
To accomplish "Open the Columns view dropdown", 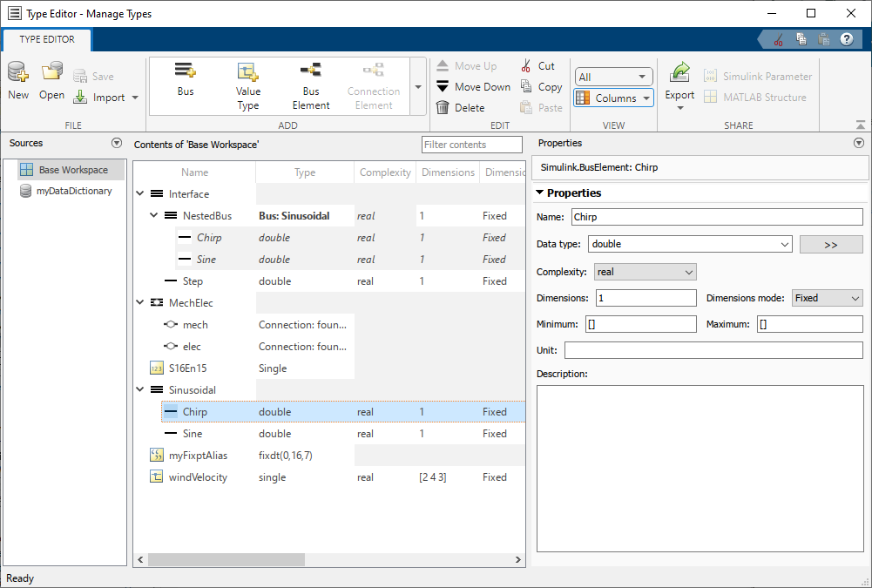I will coord(613,98).
